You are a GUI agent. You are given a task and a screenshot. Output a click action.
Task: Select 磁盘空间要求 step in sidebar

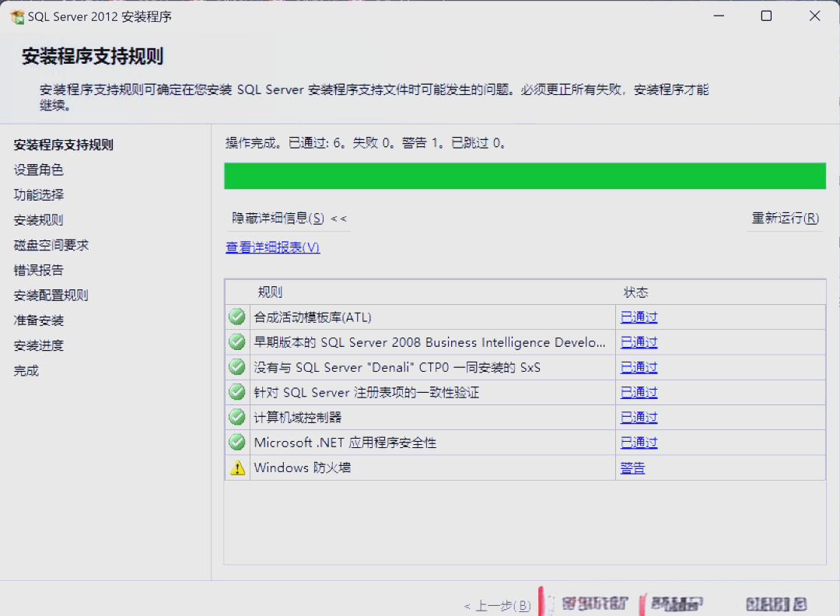click(x=51, y=245)
